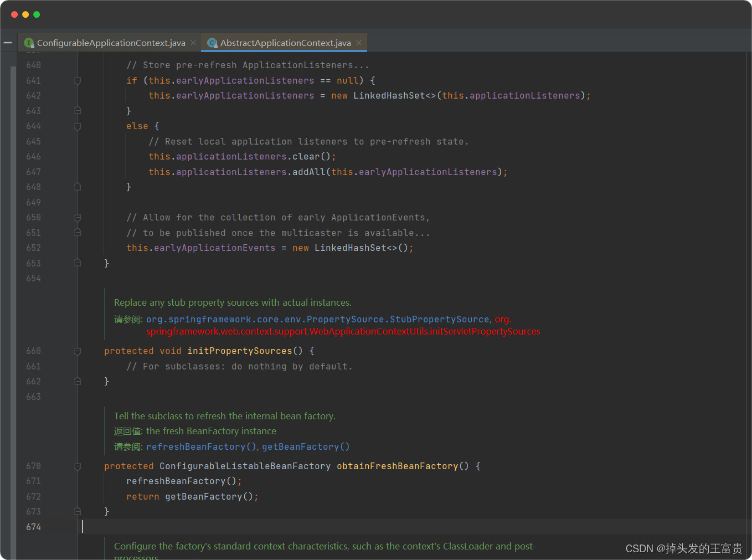
Task: Click the applicationListeners.clear() call
Action: pos(239,157)
